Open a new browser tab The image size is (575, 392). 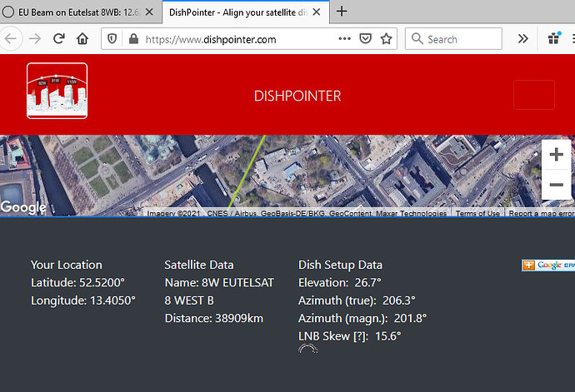coord(342,12)
